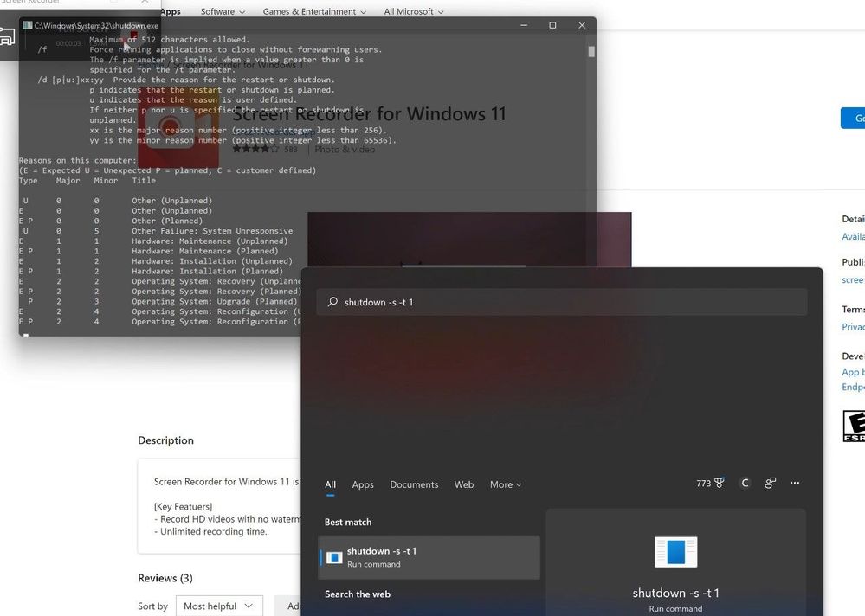This screenshot has width=865, height=616.
Task: Expand the All Microsoft menu
Action: [413, 11]
